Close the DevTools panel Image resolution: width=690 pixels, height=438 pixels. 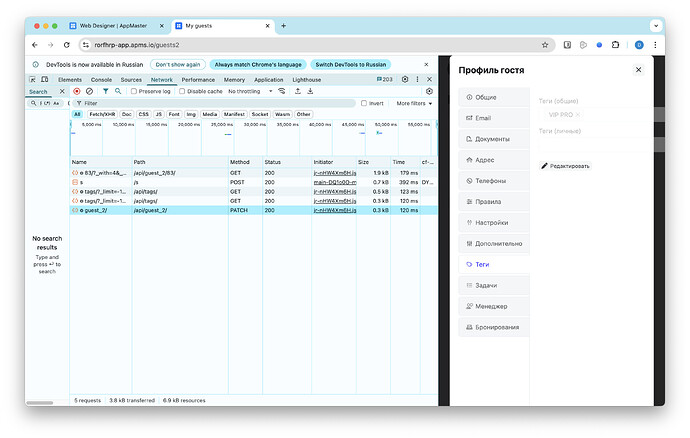429,80
